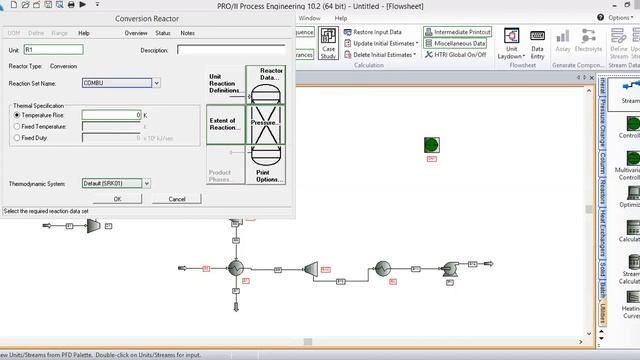Screen dimensions: 640x360
Task: Click the Temperature Rise value field
Action: tap(111, 115)
